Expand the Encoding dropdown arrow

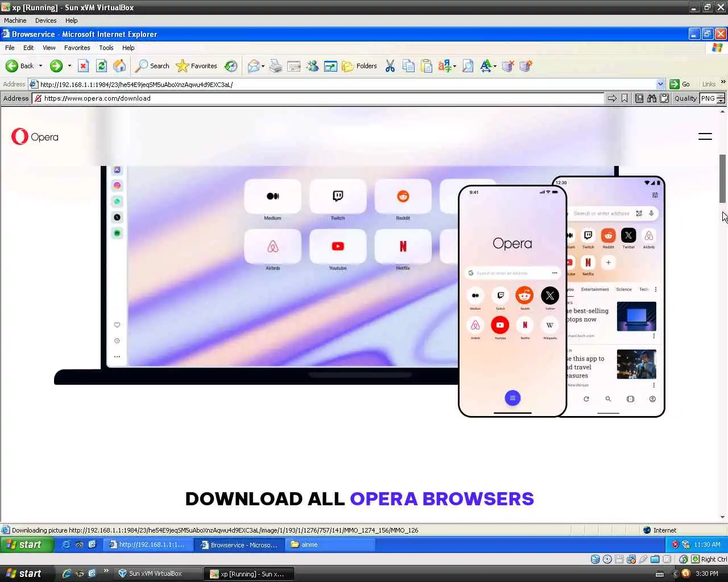[x=454, y=66]
